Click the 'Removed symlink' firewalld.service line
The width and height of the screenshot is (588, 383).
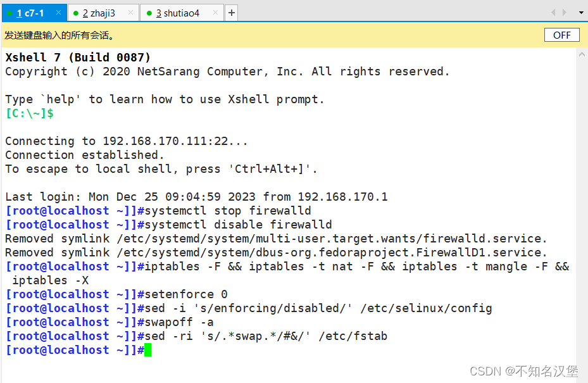point(276,239)
